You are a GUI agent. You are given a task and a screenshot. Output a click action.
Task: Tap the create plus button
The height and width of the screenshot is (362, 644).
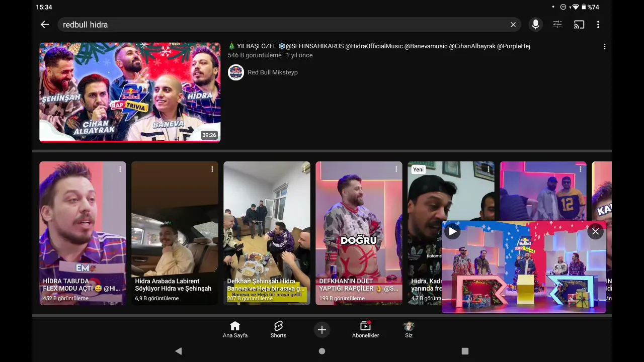(x=322, y=330)
